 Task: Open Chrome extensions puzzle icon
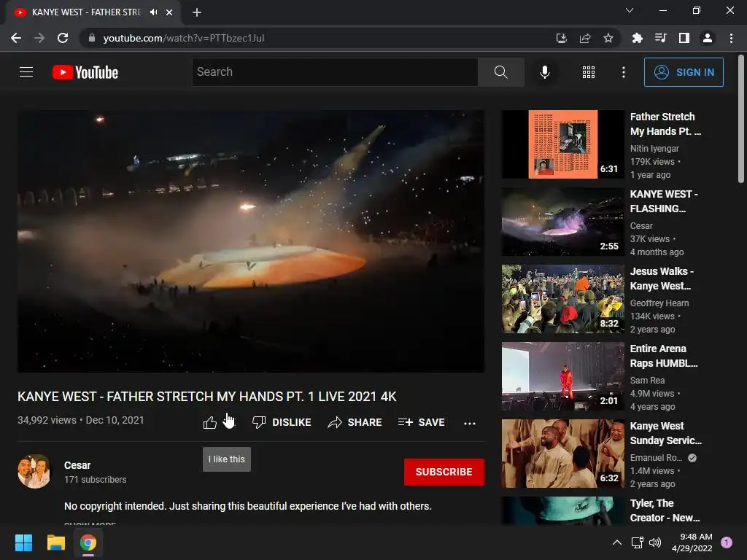click(x=637, y=38)
